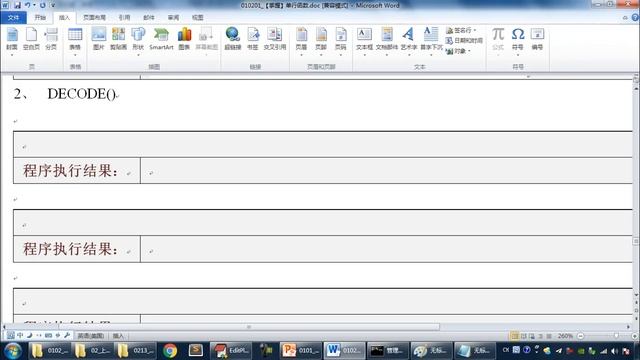Open the Symbol (符号) gallery
The height and width of the screenshot is (360, 640).
pyautogui.click(x=518, y=41)
